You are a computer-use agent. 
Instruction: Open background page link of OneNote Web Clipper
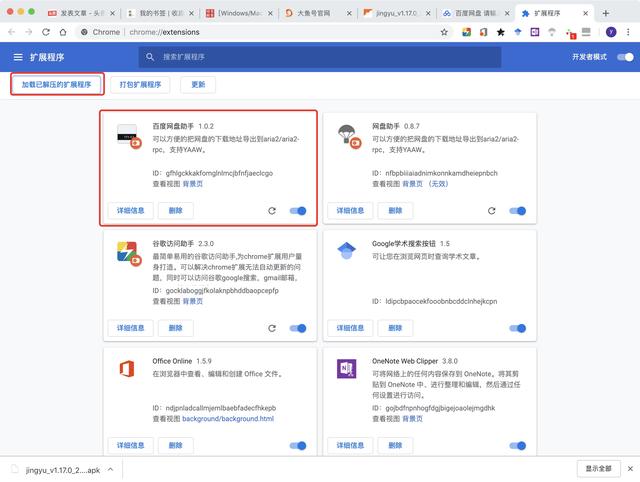point(412,419)
